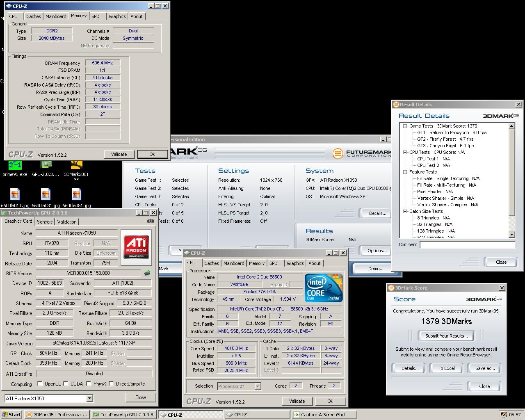Click the Futuremark Corporation logo

(x=362, y=153)
